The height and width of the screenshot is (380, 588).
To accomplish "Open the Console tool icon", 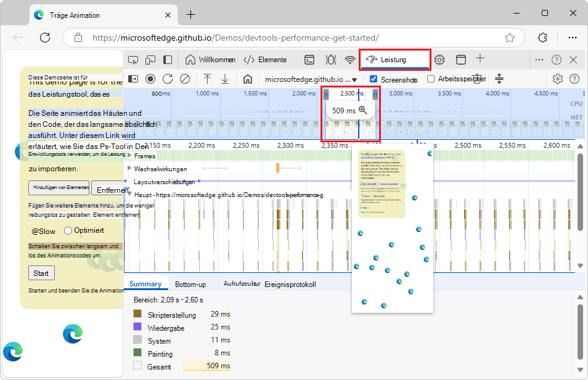I will point(310,60).
